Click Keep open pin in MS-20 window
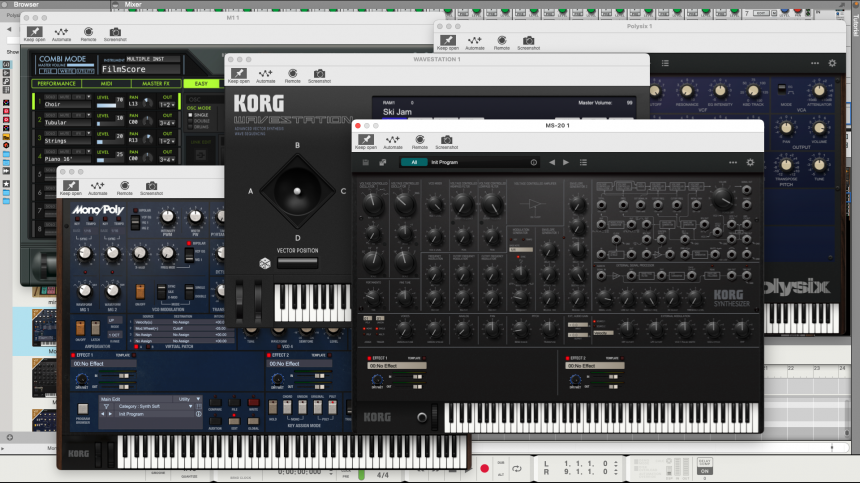The width and height of the screenshot is (860, 483). [x=366, y=140]
